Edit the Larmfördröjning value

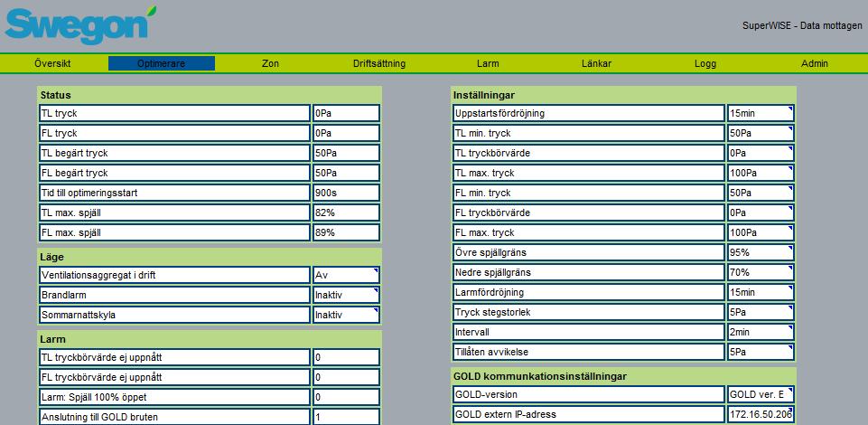click(x=761, y=292)
